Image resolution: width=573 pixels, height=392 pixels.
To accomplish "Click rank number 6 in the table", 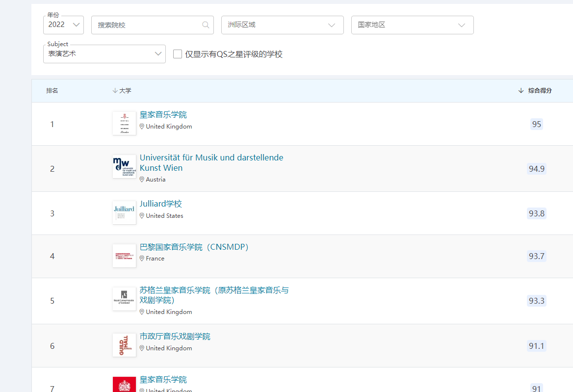I will (52, 346).
